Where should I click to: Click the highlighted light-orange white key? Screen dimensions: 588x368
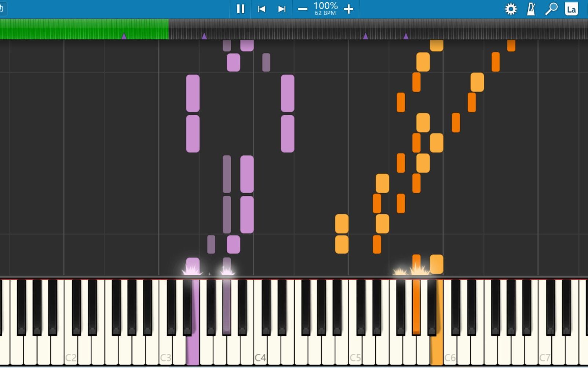point(436,349)
